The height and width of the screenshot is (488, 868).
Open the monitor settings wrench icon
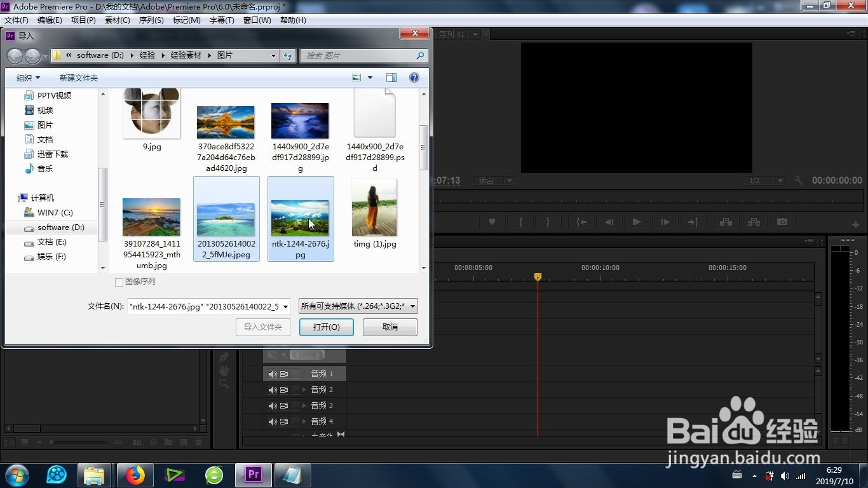(799, 181)
